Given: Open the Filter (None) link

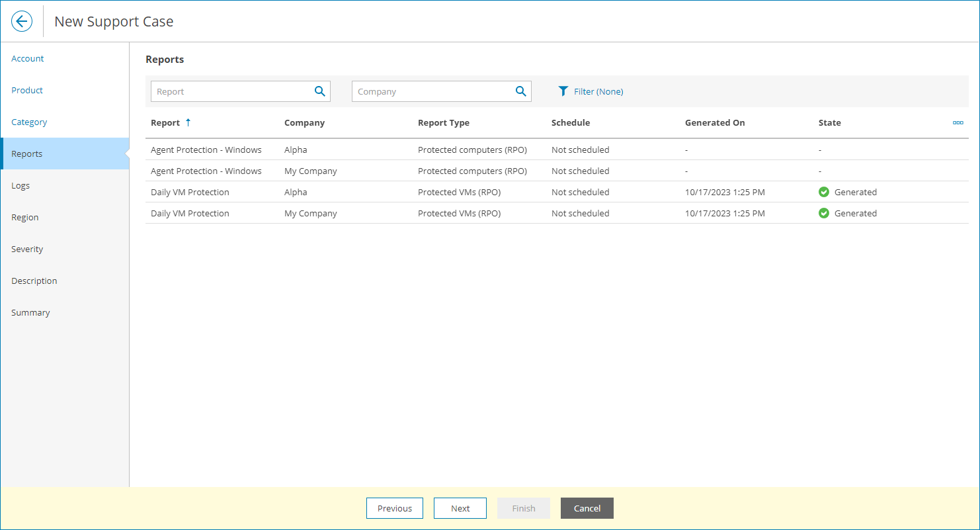Looking at the screenshot, I should click(x=598, y=91).
